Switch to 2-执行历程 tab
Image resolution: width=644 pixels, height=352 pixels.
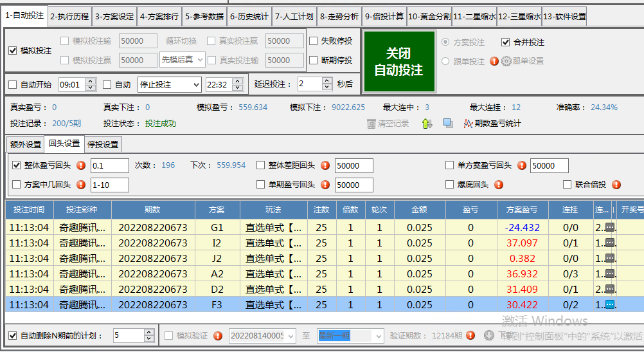[69, 17]
